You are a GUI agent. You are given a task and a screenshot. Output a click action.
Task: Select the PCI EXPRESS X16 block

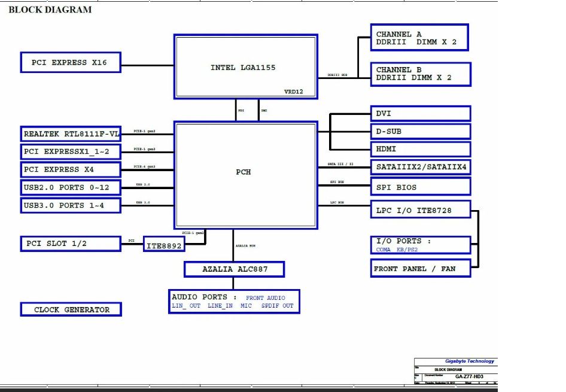click(71, 62)
